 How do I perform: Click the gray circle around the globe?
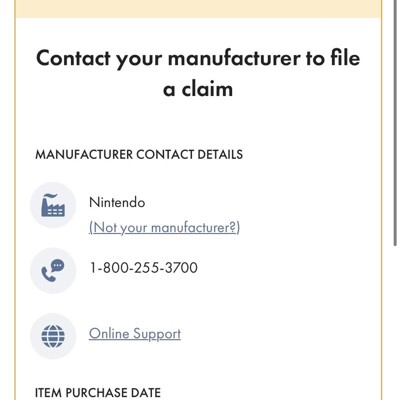[x=53, y=336]
